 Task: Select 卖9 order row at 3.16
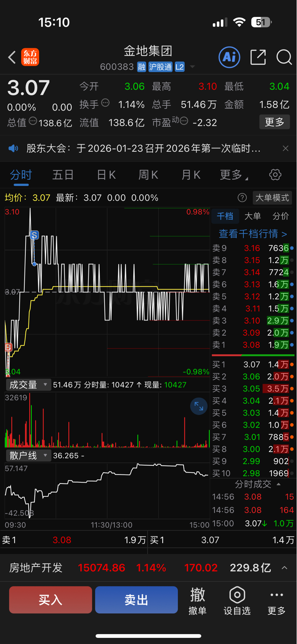point(253,248)
